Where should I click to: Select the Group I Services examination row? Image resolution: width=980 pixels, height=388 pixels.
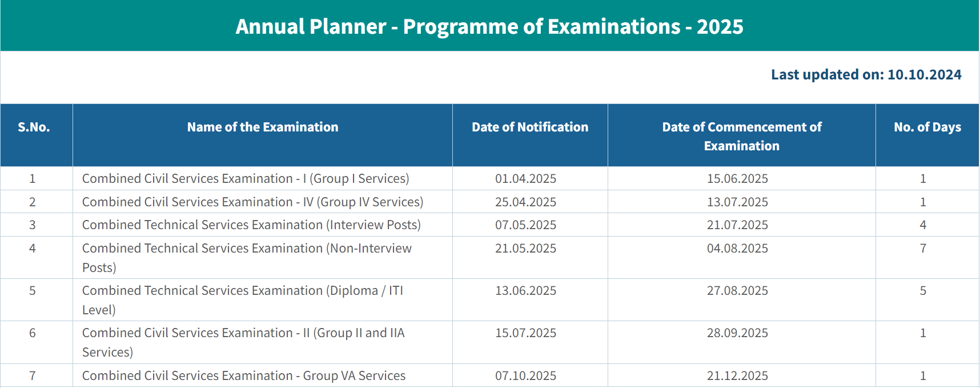click(489, 178)
